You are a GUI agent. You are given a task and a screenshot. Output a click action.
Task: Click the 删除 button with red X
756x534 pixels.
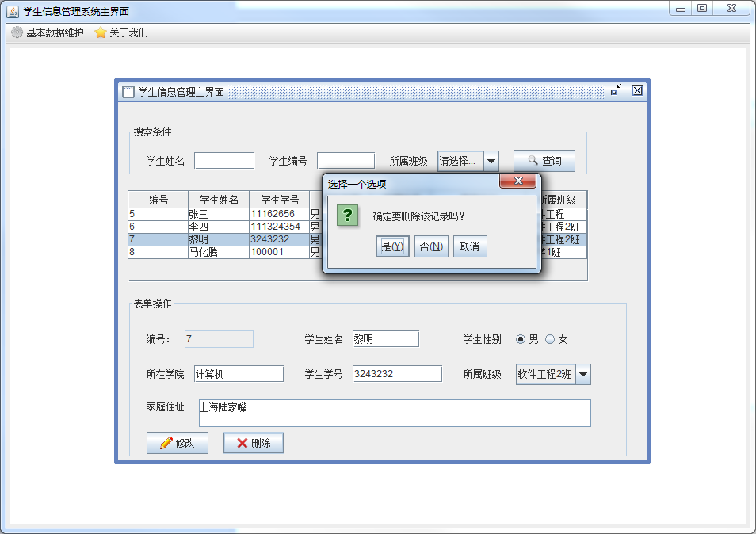point(254,443)
